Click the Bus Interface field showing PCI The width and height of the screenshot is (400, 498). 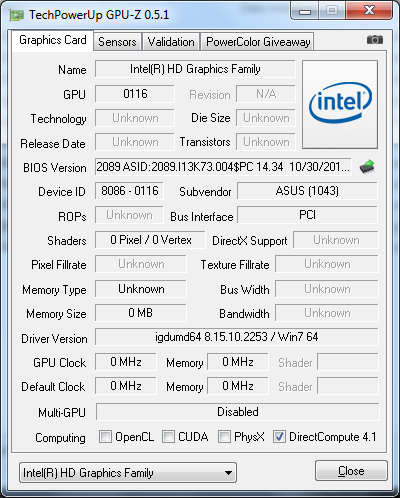[307, 215]
